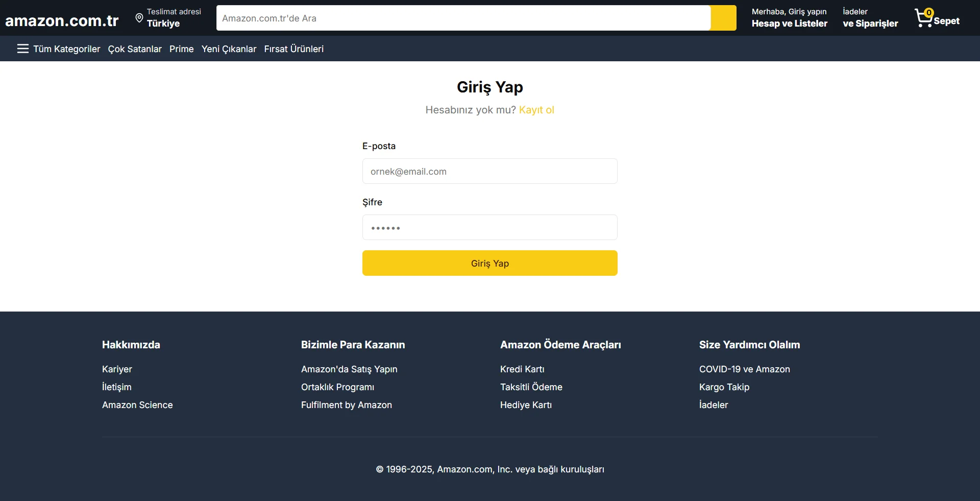
Task: Open Fulfilment by Amazon link
Action: point(347,405)
